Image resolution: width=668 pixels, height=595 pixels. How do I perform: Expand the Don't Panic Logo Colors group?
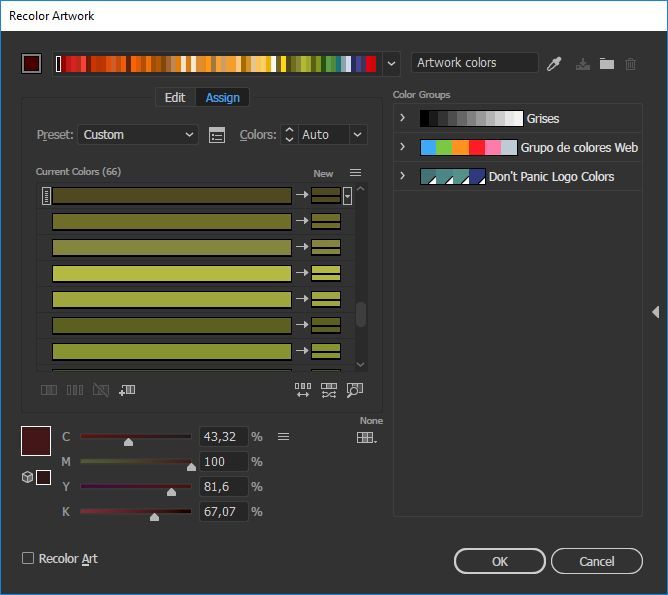click(x=403, y=175)
